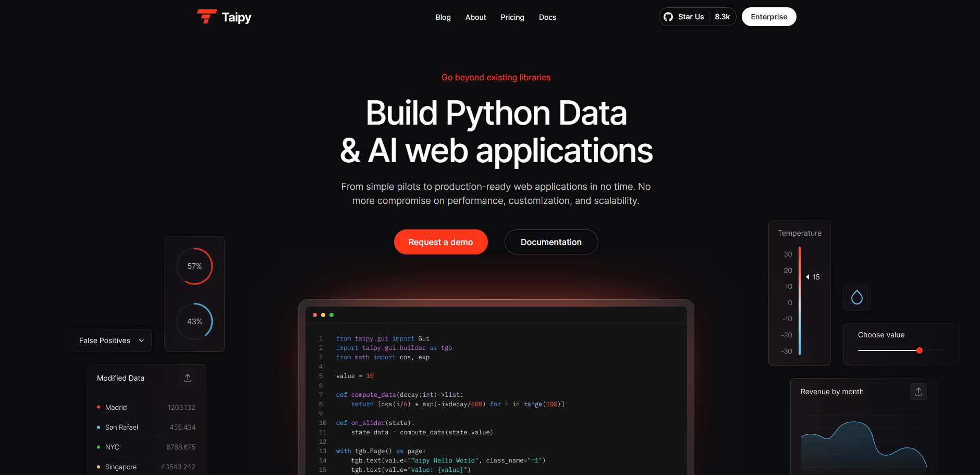Select the Madrid row

point(146,407)
